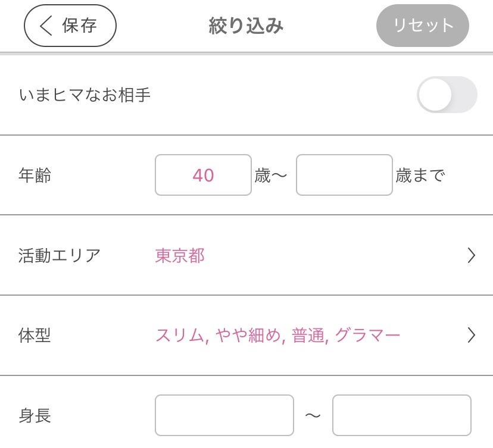
Task: Tap the 年齢 row label
Action: tap(35, 176)
